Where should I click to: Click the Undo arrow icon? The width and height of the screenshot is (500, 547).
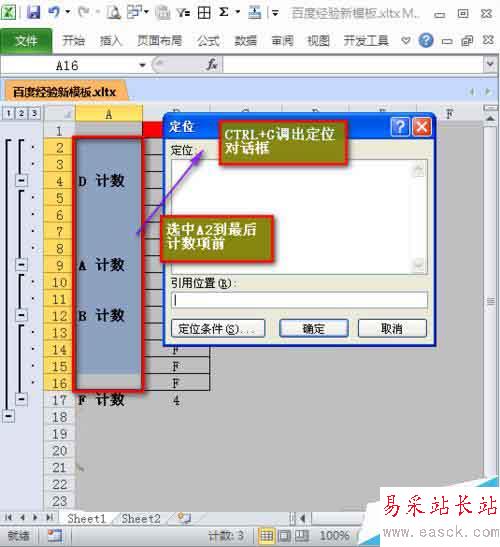54,13
